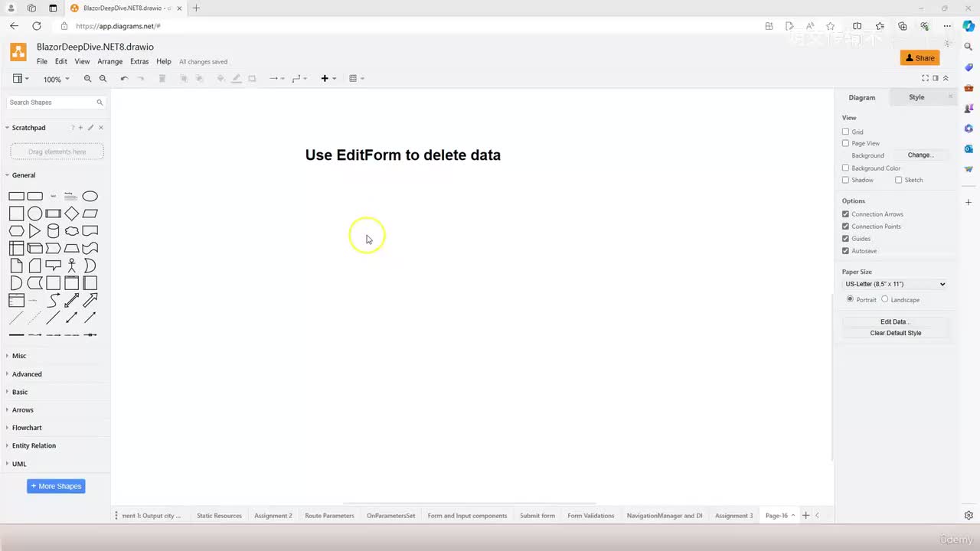Expand the Misc shapes section
Image resolution: width=980 pixels, height=551 pixels.
19,356
